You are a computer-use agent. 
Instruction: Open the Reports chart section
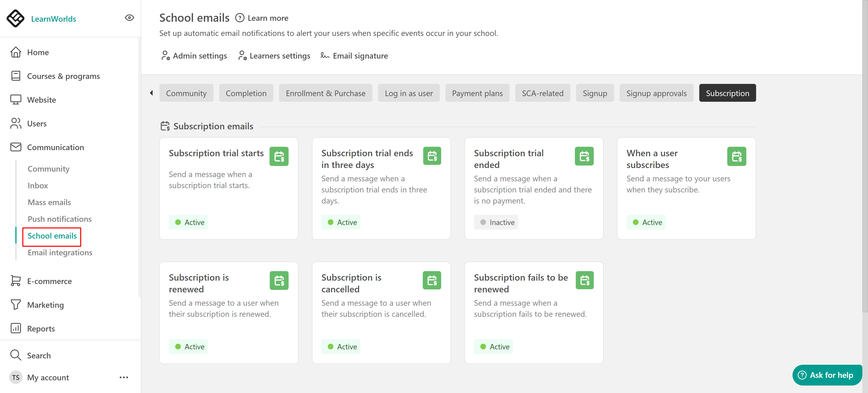41,328
